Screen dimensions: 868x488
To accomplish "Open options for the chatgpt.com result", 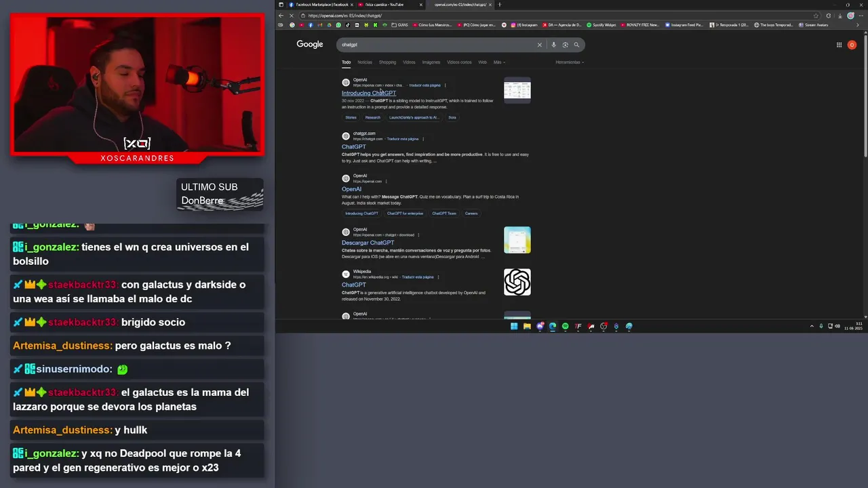I will pos(423,139).
